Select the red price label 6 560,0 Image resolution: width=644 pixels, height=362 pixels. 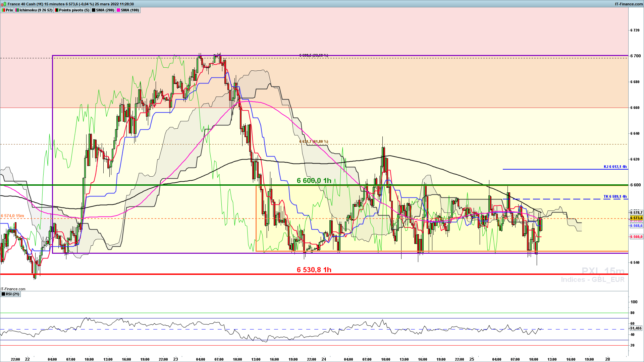click(636, 237)
